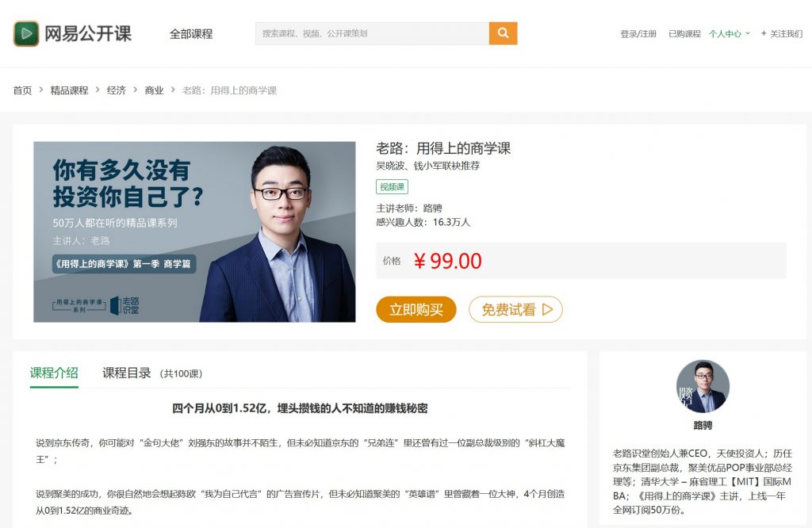Click the 视频课 label badge

tap(391, 186)
